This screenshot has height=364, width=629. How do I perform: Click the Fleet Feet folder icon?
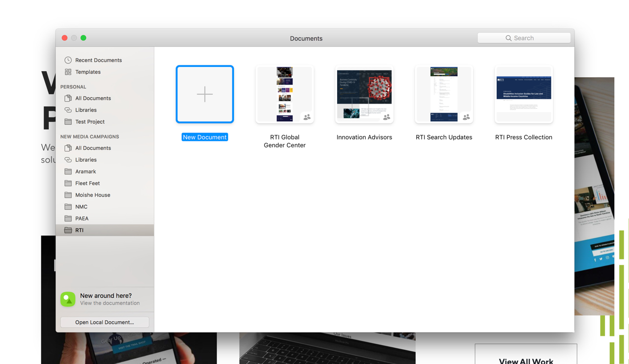(x=68, y=183)
